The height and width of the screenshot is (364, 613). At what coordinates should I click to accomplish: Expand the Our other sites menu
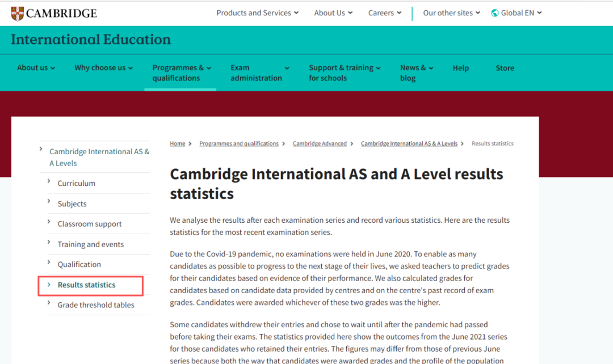[451, 13]
